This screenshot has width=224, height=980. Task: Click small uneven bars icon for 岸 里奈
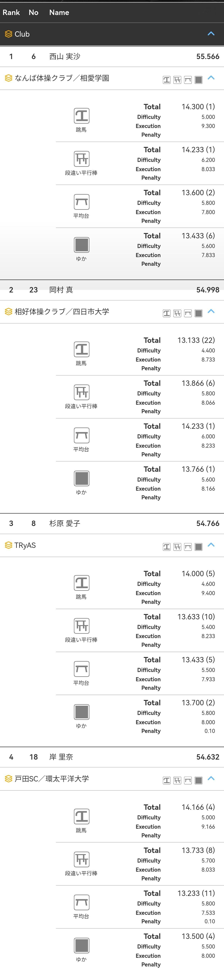point(177,780)
